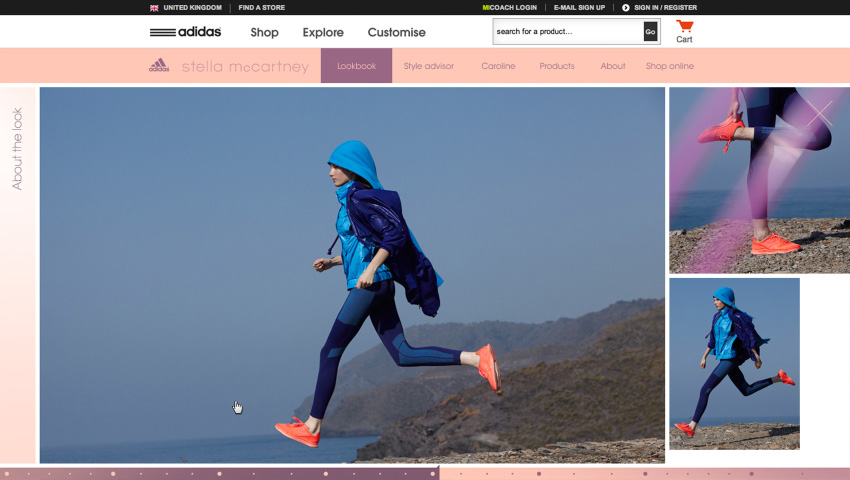Switch to the Style advisor tab
The width and height of the screenshot is (850, 480).
[x=428, y=66]
